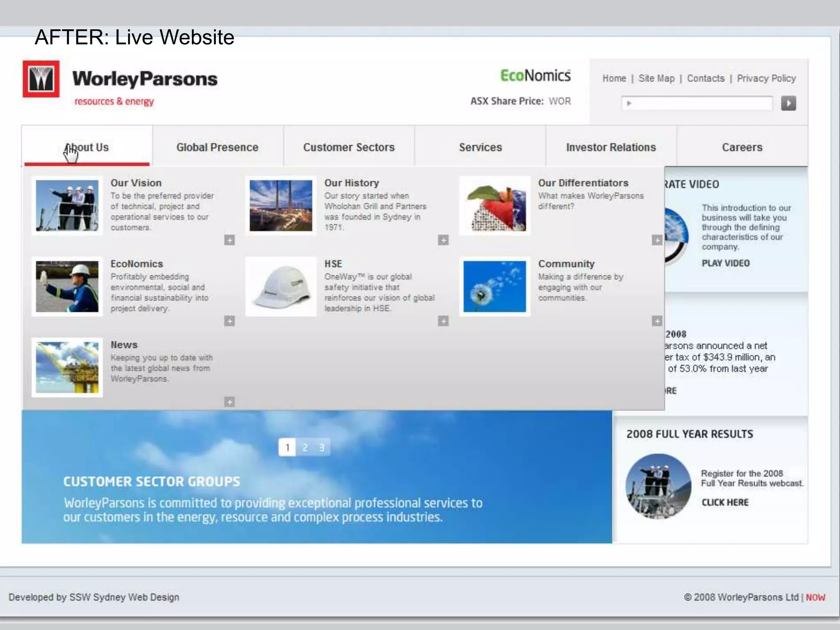Click the CUSTOMER SECTOR GROUPS banner heading
Image resolution: width=840 pixels, height=630 pixels.
click(x=151, y=482)
